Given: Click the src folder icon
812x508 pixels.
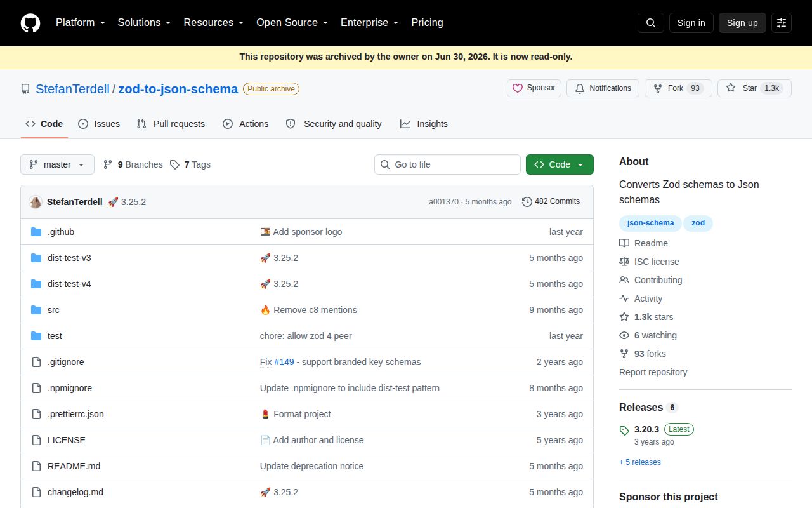Looking at the screenshot, I should coord(36,310).
